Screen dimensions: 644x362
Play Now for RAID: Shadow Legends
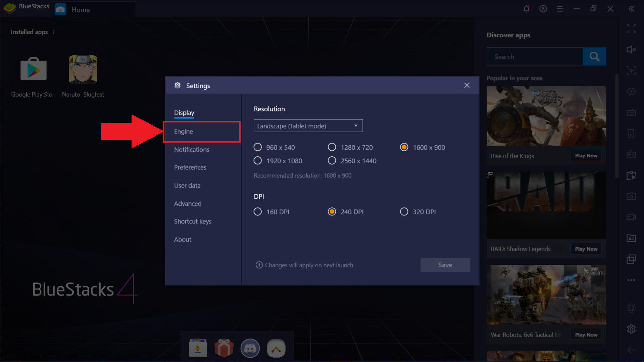point(586,249)
